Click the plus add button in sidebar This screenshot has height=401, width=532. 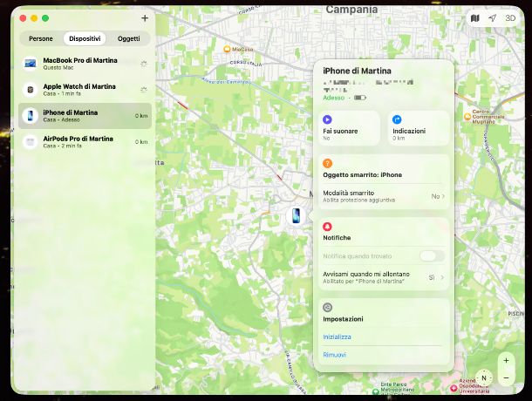point(145,18)
